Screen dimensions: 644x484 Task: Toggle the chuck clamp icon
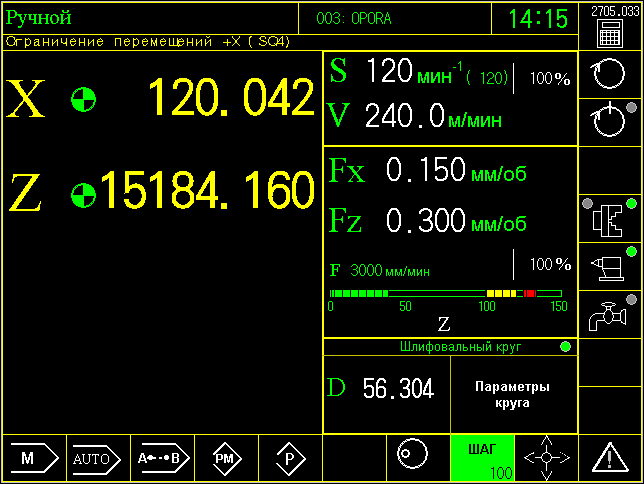(x=610, y=218)
